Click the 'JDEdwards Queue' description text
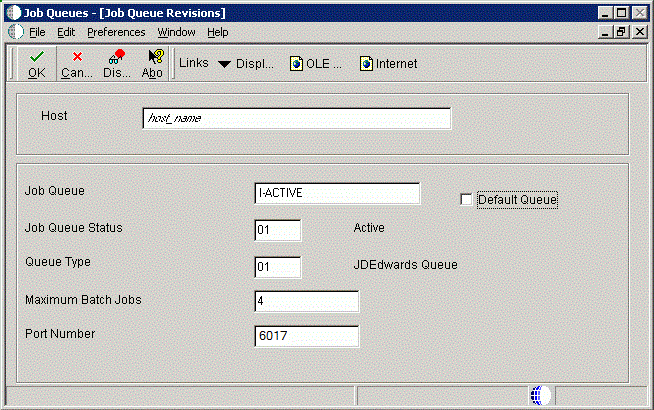The height and width of the screenshot is (410, 654). (x=405, y=265)
